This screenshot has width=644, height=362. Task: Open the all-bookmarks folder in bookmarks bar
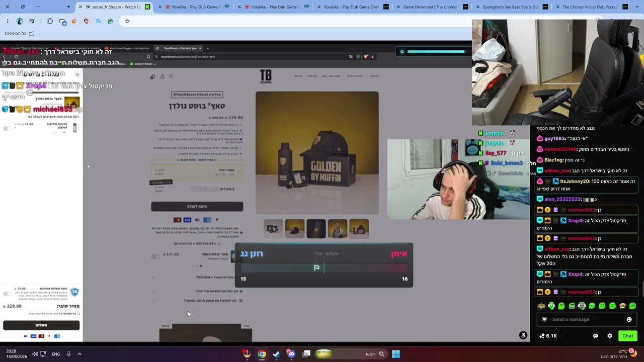click(x=19, y=33)
